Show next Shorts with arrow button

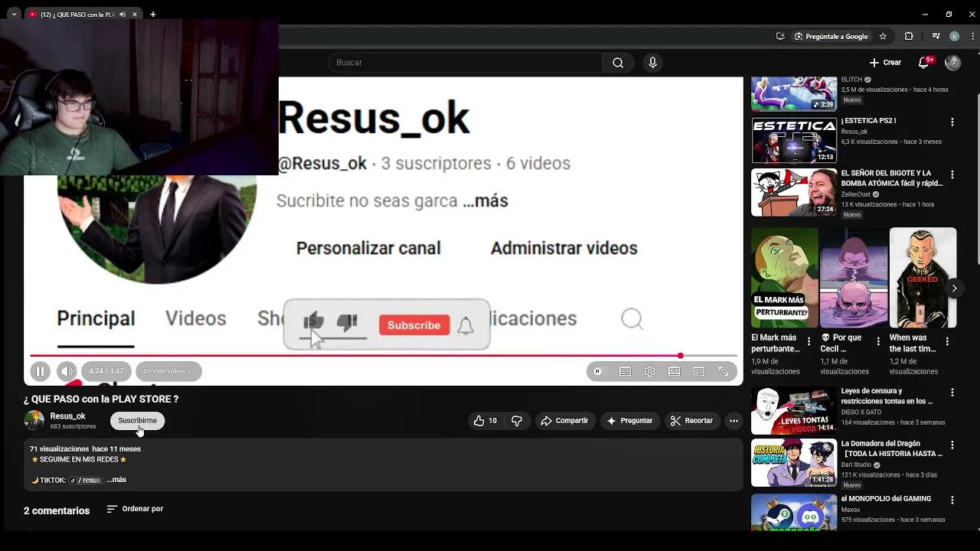pyautogui.click(x=954, y=289)
